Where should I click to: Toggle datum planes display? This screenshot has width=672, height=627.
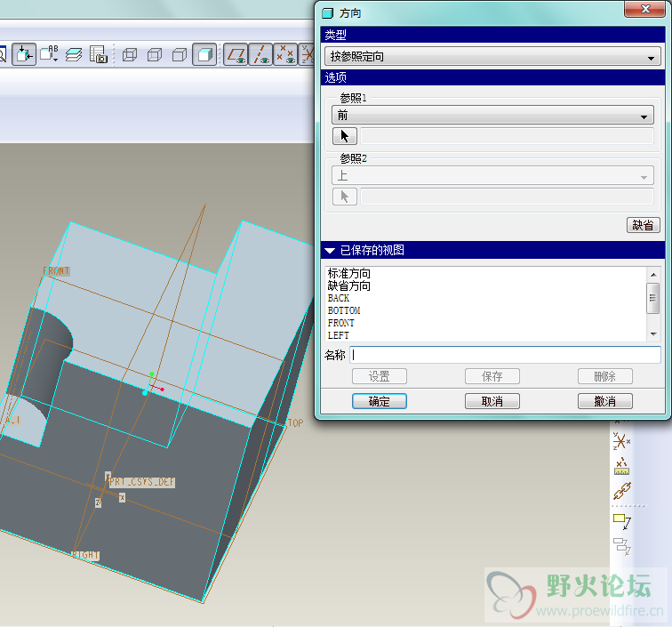tap(236, 54)
